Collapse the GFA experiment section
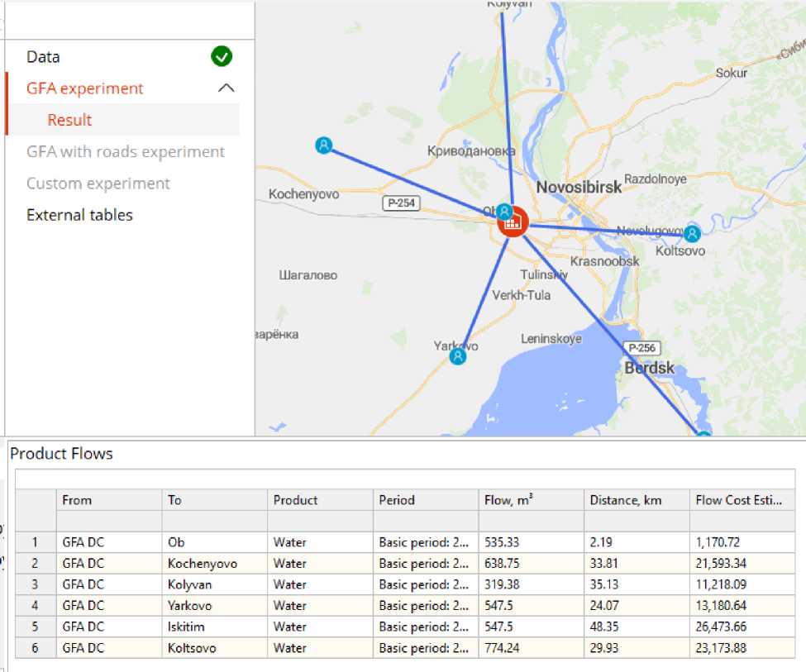The image size is (806, 672). [x=226, y=88]
